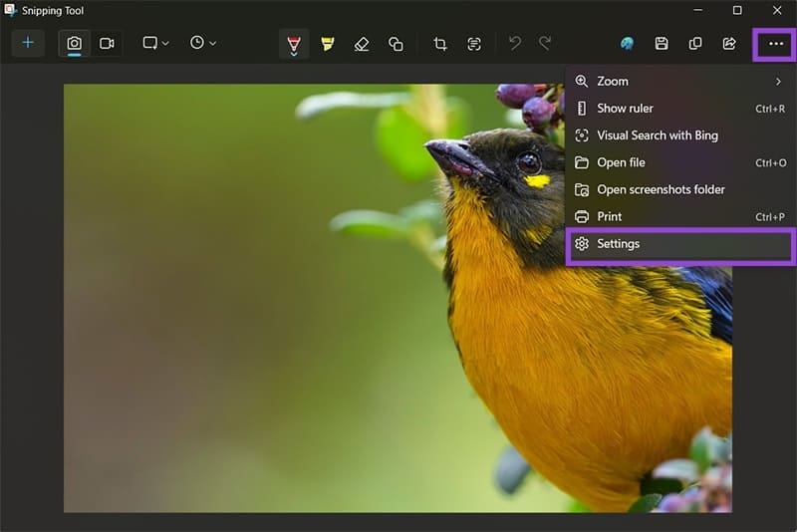This screenshot has height=532, width=797.
Task: Open the Shapes tool
Action: [x=396, y=44]
